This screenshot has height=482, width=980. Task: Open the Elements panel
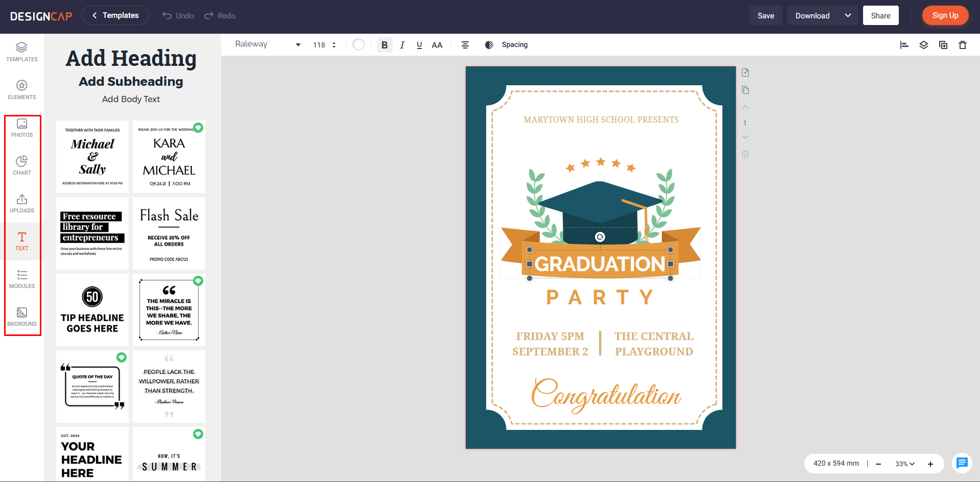22,89
